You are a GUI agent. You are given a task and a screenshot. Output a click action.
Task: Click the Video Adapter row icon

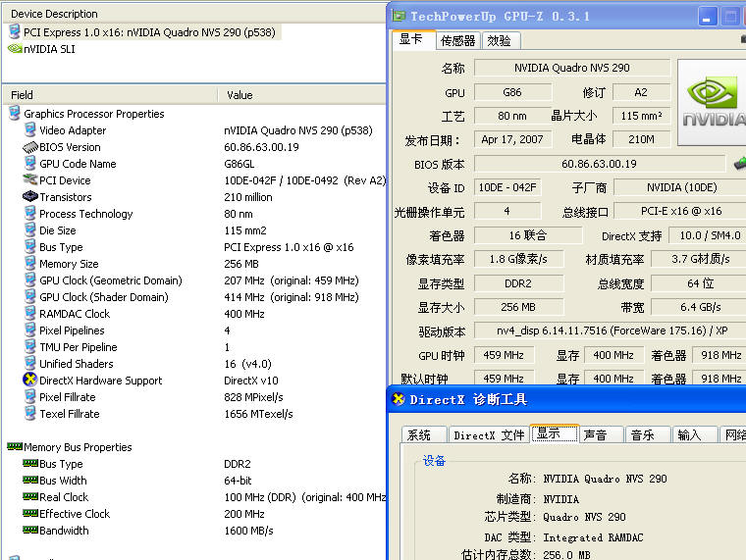click(x=30, y=129)
